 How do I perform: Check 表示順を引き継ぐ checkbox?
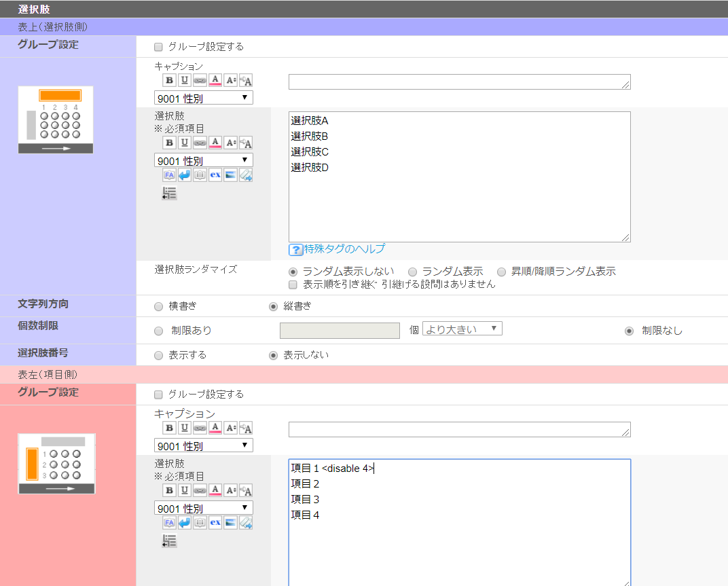tap(293, 285)
